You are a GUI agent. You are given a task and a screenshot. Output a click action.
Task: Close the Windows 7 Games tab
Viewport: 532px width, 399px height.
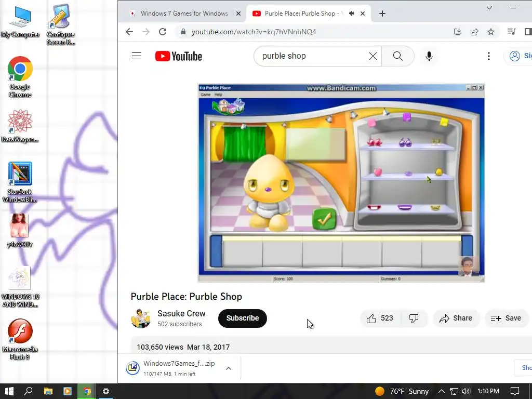pos(238,14)
